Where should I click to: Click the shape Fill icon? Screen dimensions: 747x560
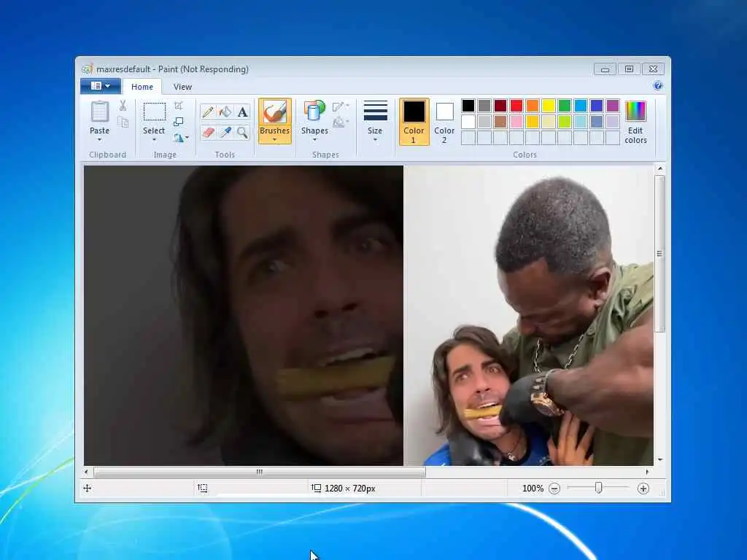pyautogui.click(x=338, y=122)
